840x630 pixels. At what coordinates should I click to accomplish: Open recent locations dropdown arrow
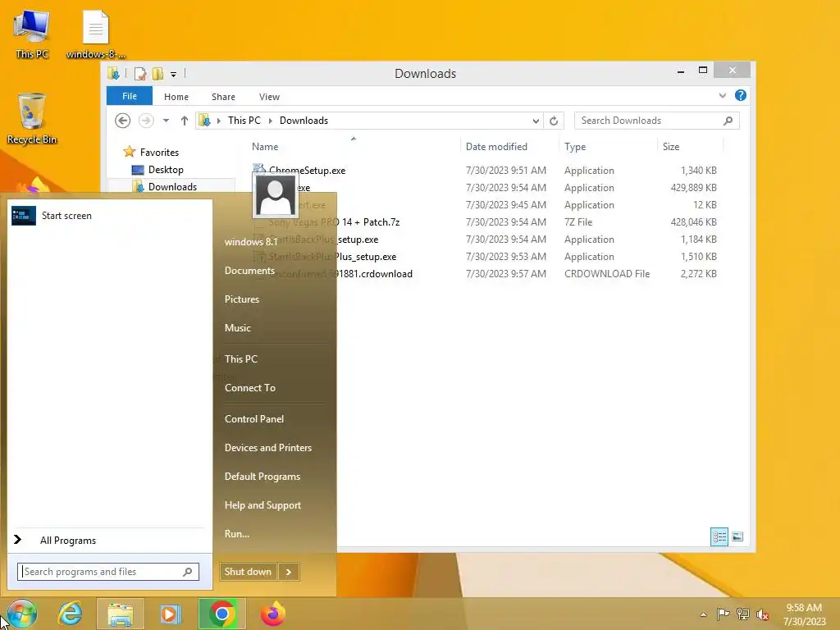pos(166,121)
